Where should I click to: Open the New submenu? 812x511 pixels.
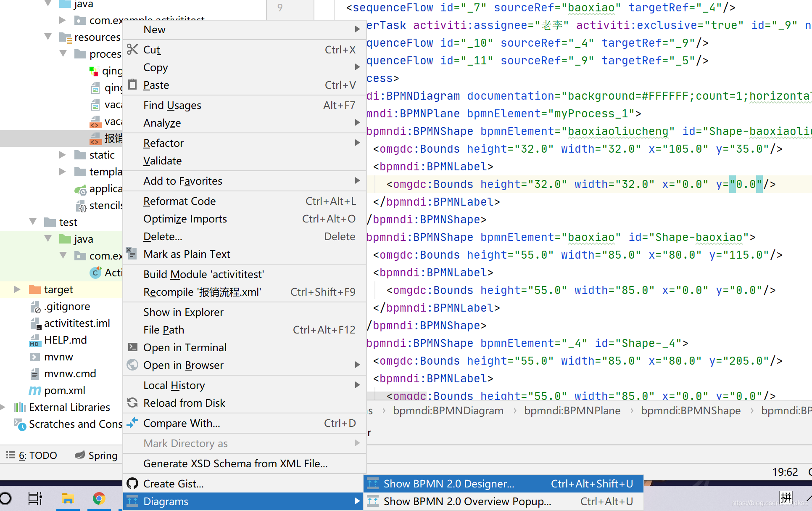coord(245,29)
